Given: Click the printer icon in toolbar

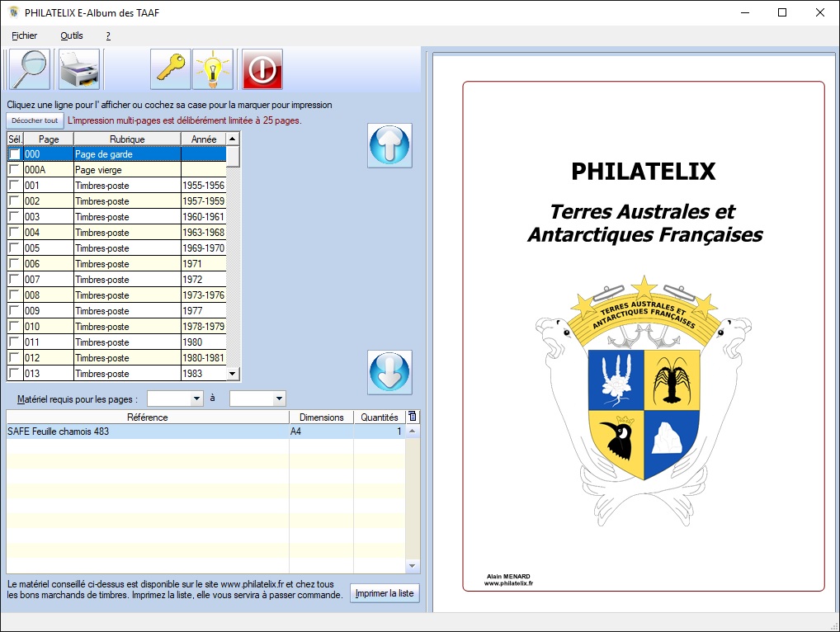Looking at the screenshot, I should coord(79,69).
